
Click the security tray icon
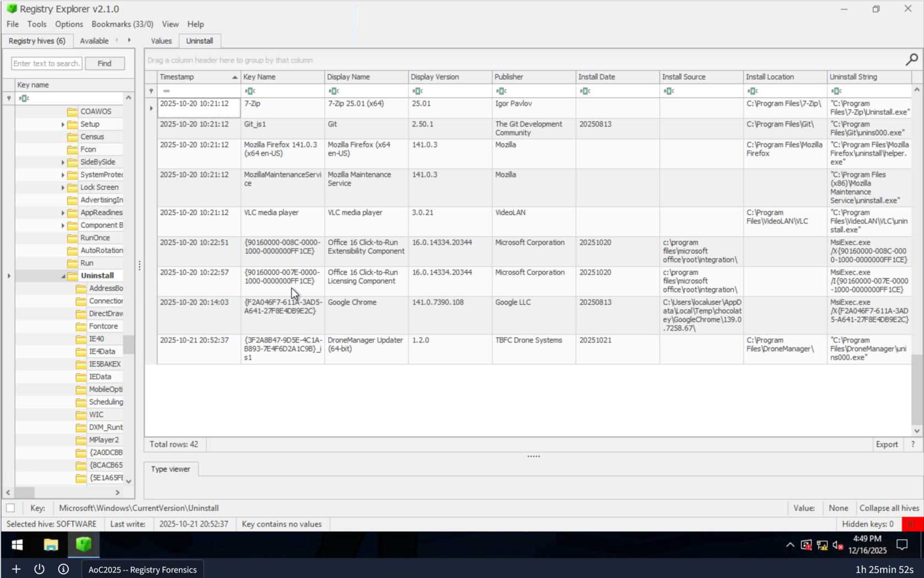tap(806, 545)
